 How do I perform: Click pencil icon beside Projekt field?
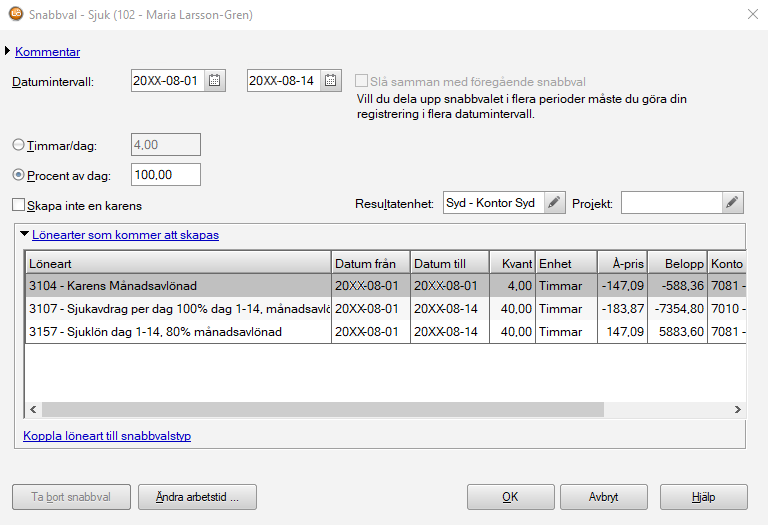[x=732, y=202]
